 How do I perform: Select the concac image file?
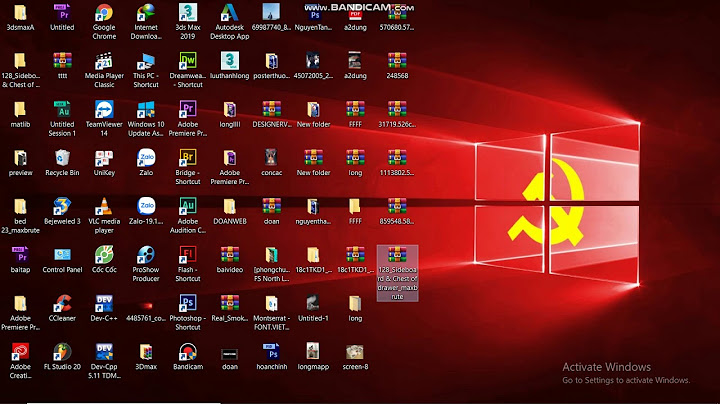point(271,158)
